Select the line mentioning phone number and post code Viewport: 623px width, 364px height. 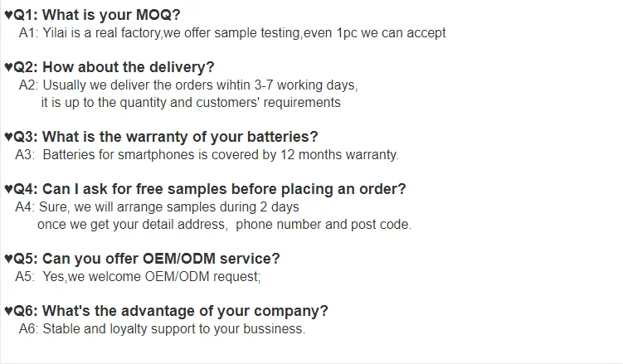point(224,224)
